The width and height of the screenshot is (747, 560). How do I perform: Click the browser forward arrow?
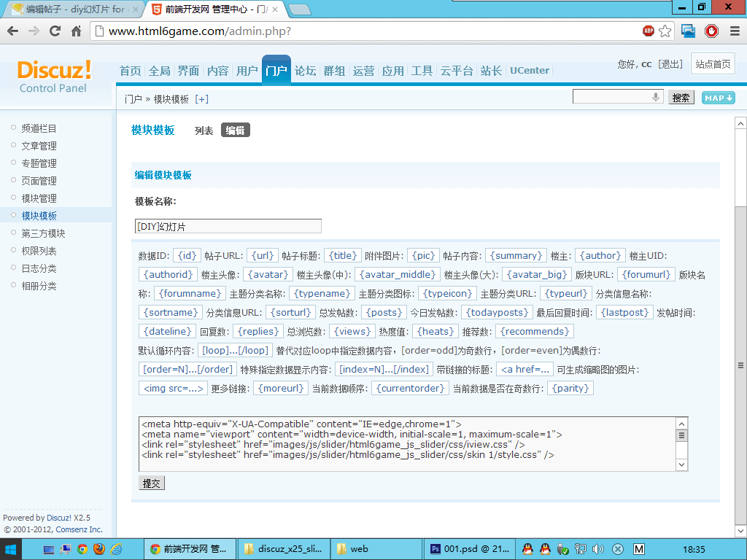click(34, 31)
